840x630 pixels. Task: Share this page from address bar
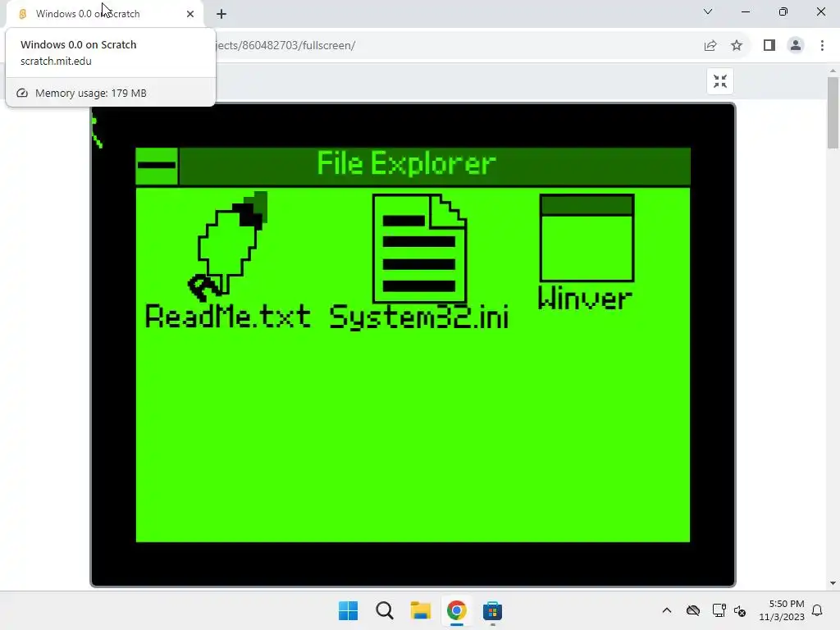(x=710, y=46)
